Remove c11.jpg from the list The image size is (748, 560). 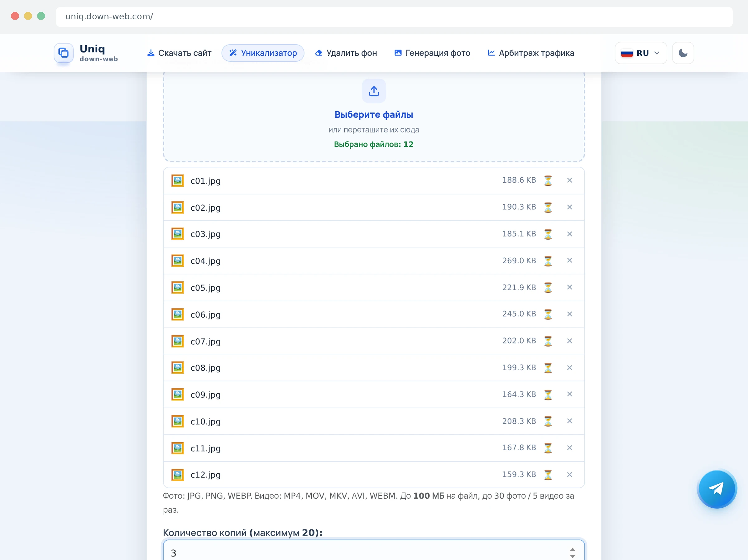(569, 448)
